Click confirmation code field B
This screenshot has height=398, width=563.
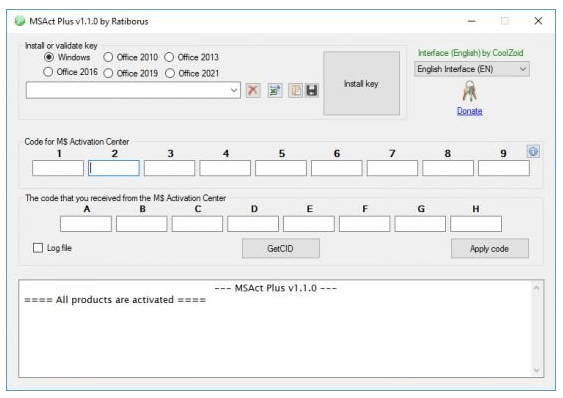tap(141, 224)
